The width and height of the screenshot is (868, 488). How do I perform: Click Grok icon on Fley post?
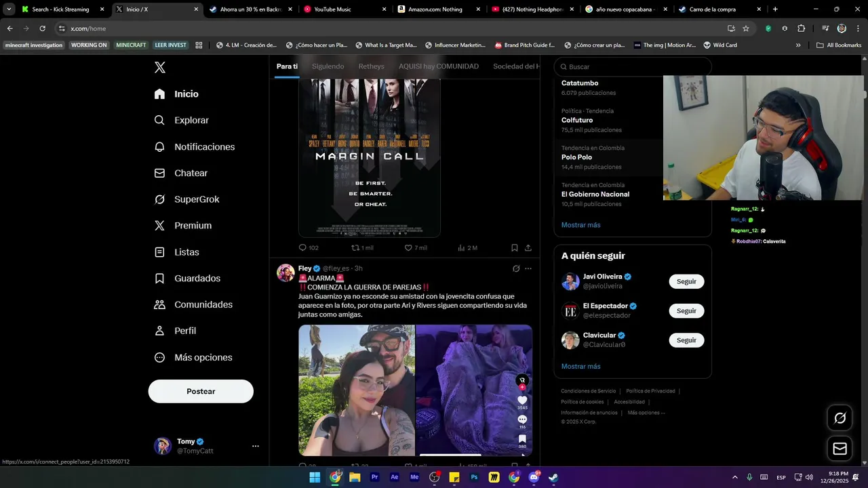click(516, 268)
